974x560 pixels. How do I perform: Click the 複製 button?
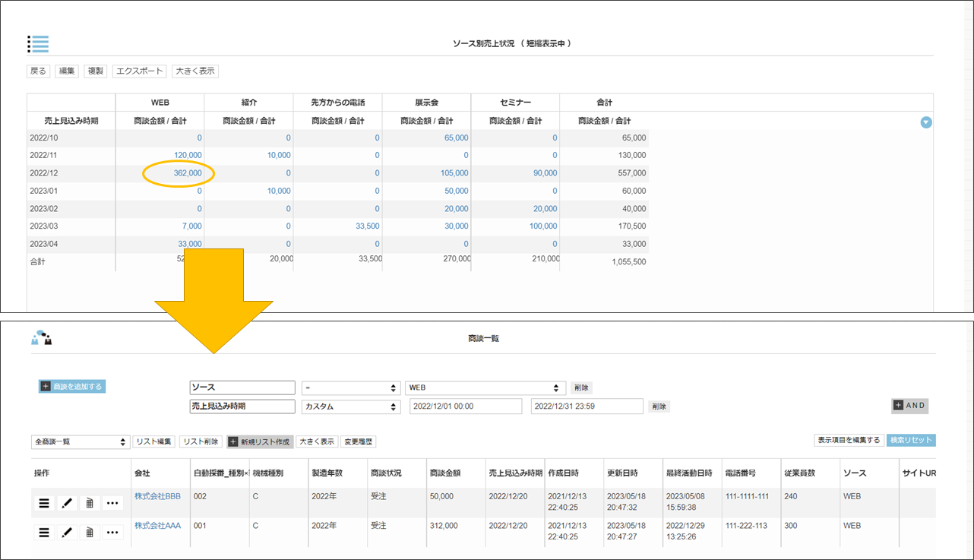point(96,71)
